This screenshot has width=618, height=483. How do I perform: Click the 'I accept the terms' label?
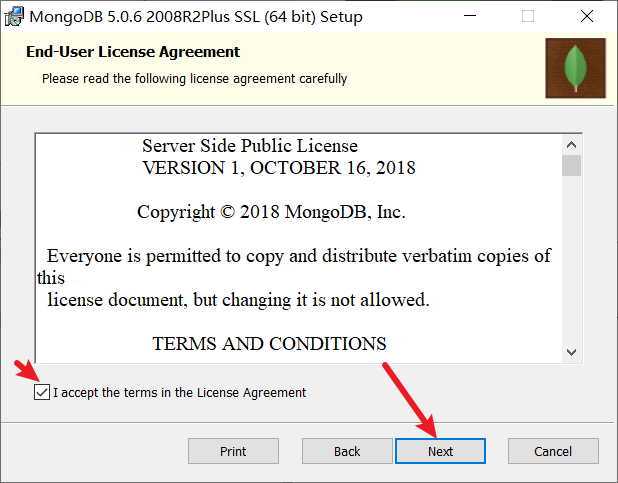point(179,393)
